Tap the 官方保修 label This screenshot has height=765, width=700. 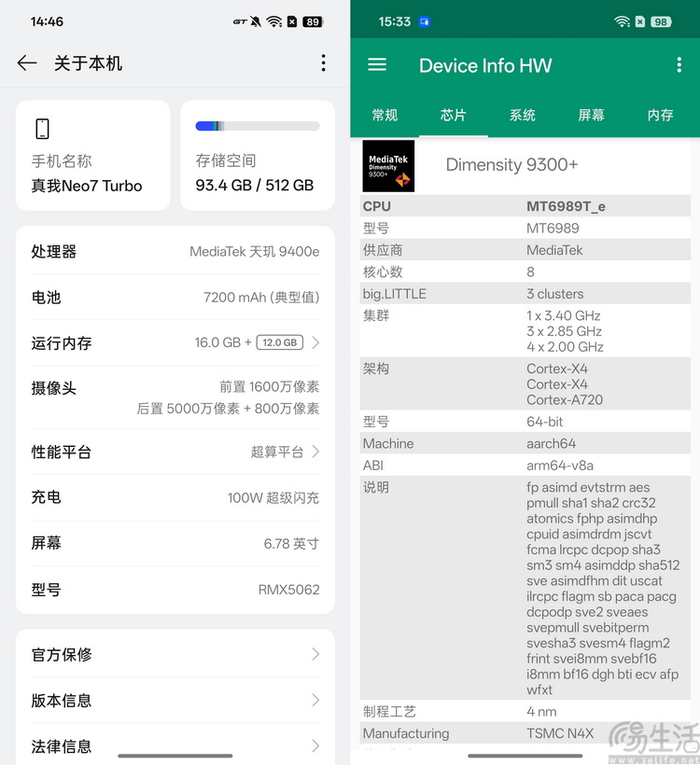pos(62,654)
